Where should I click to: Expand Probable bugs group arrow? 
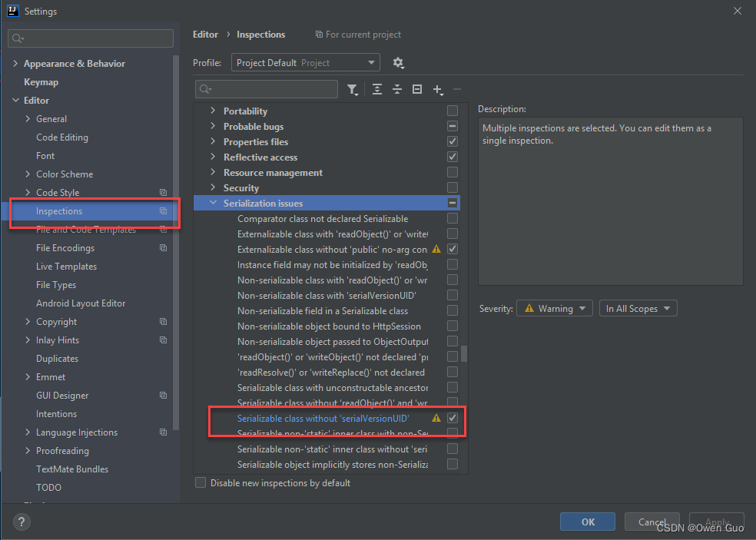pyautogui.click(x=213, y=126)
